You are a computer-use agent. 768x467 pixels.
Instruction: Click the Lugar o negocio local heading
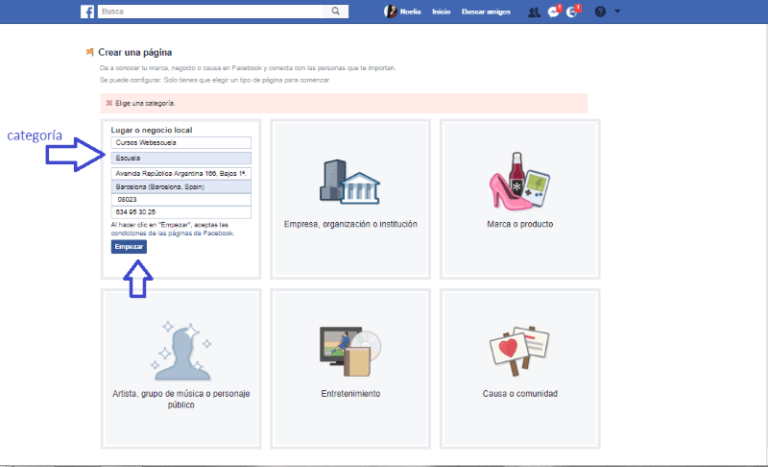[x=151, y=130]
